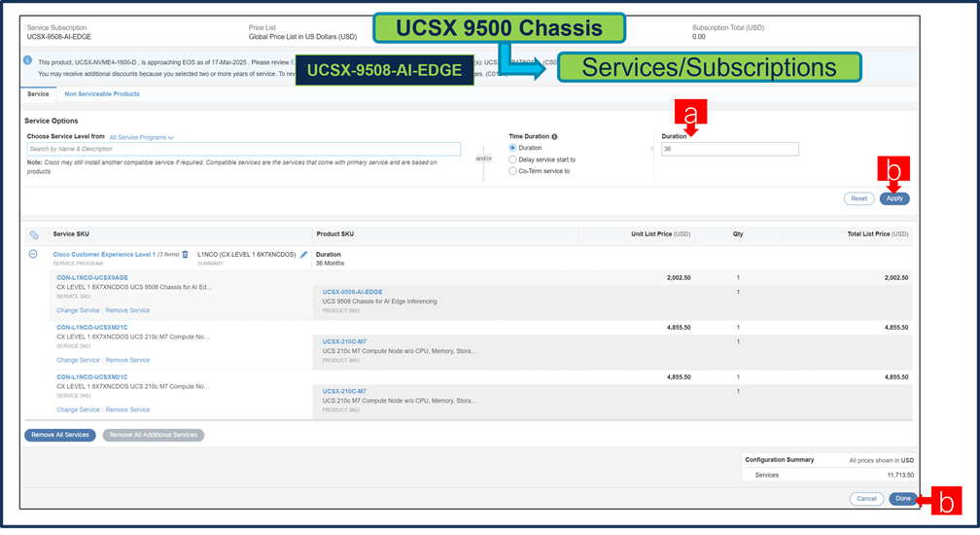Click the Service SKU column header
This screenshot has width=980, height=535.
[x=71, y=234]
